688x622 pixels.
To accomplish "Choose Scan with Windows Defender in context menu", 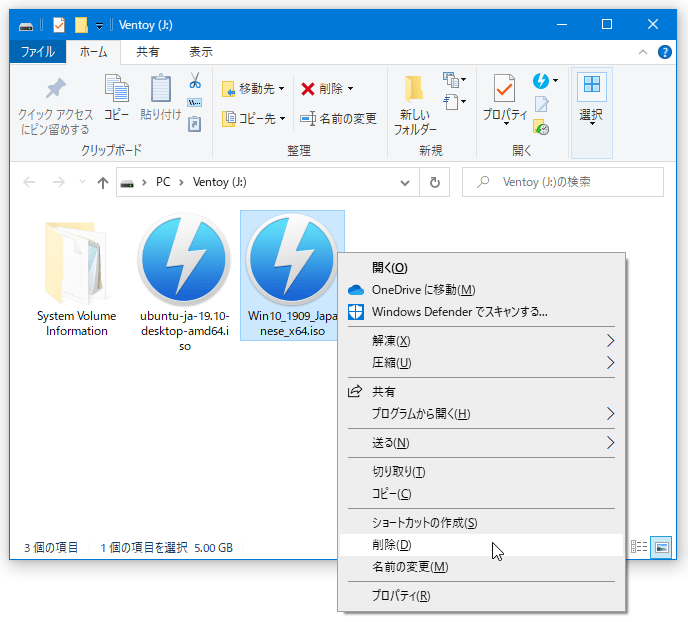I will click(481, 311).
